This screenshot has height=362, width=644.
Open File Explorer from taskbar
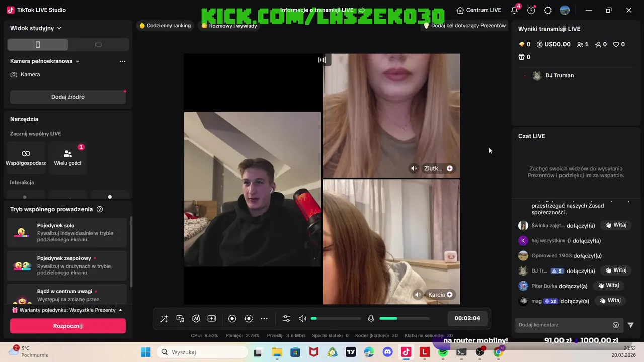(277, 352)
